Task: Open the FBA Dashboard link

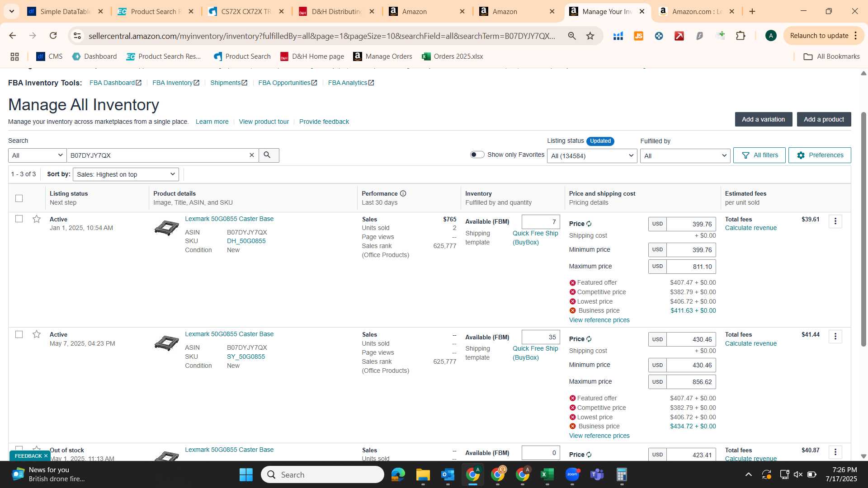Action: coord(115,83)
